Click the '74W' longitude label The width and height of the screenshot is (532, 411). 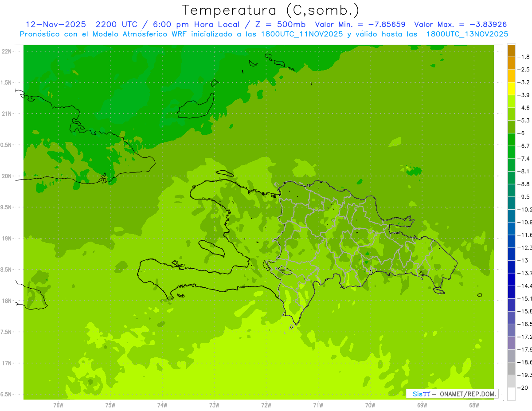pyautogui.click(x=162, y=405)
